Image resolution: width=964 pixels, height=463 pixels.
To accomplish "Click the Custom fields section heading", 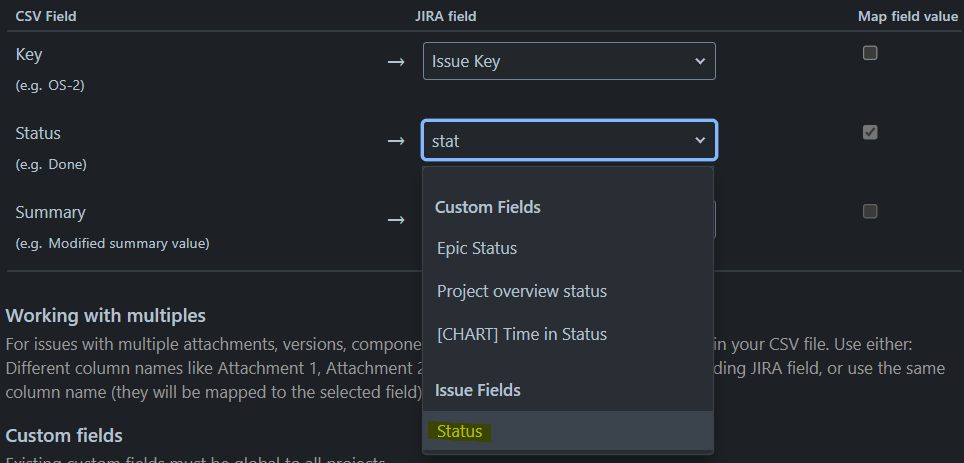I will (x=64, y=436).
